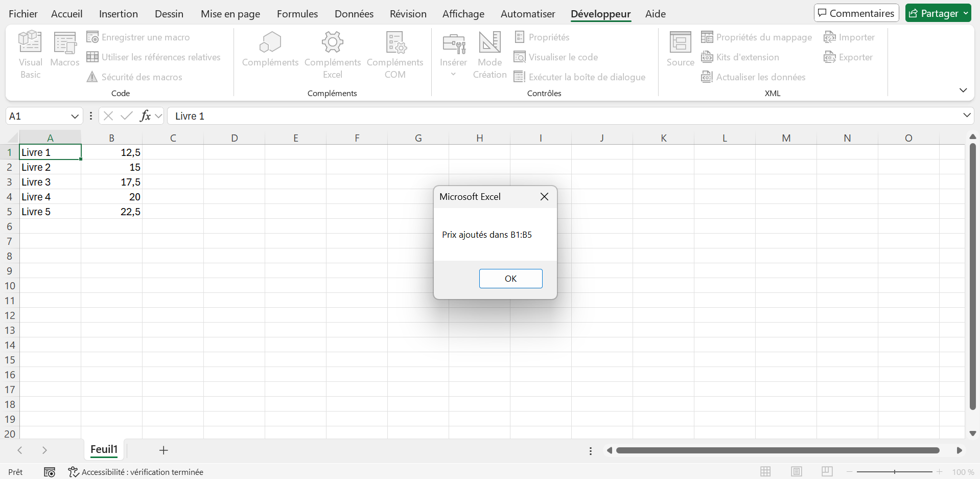
Task: Open the Données tab
Action: coord(354,14)
